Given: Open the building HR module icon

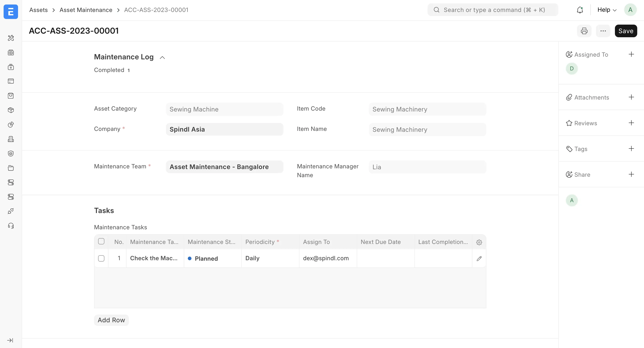Looking at the screenshot, I should [11, 139].
